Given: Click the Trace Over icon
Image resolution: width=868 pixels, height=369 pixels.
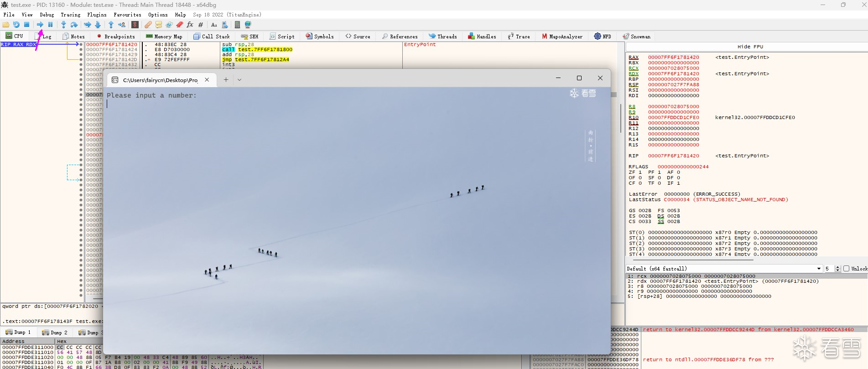Looking at the screenshot, I should [x=98, y=25].
